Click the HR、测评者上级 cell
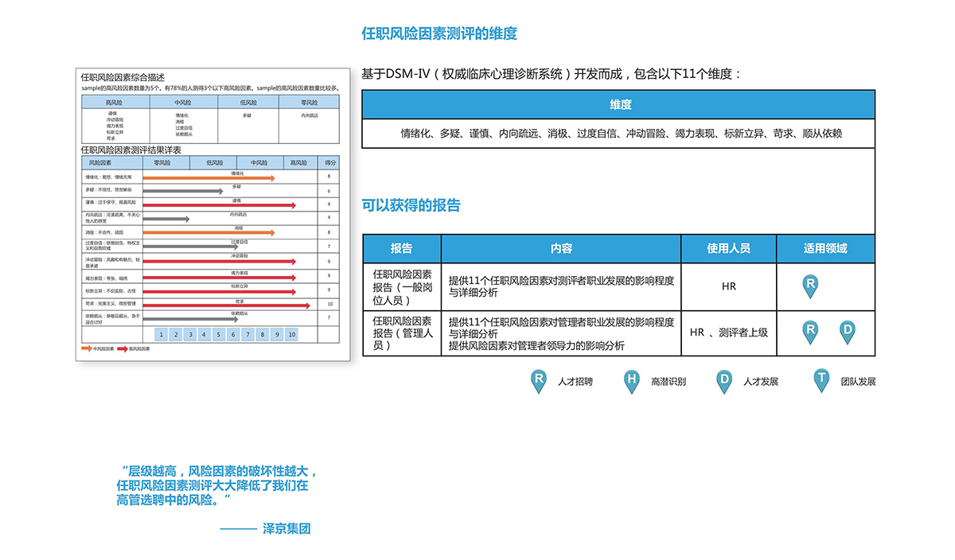955x560 pixels. (729, 332)
